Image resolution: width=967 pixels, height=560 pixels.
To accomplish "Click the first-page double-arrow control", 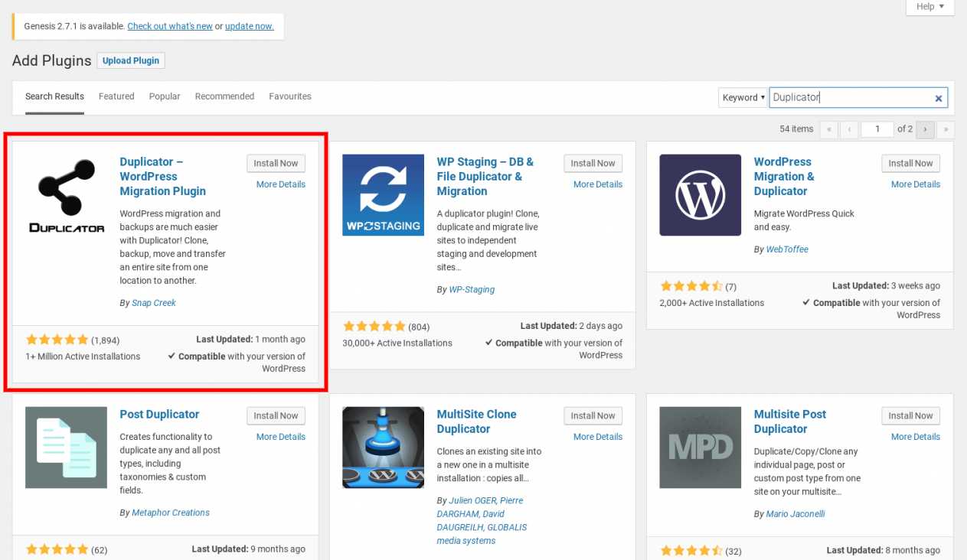I will pyautogui.click(x=829, y=129).
